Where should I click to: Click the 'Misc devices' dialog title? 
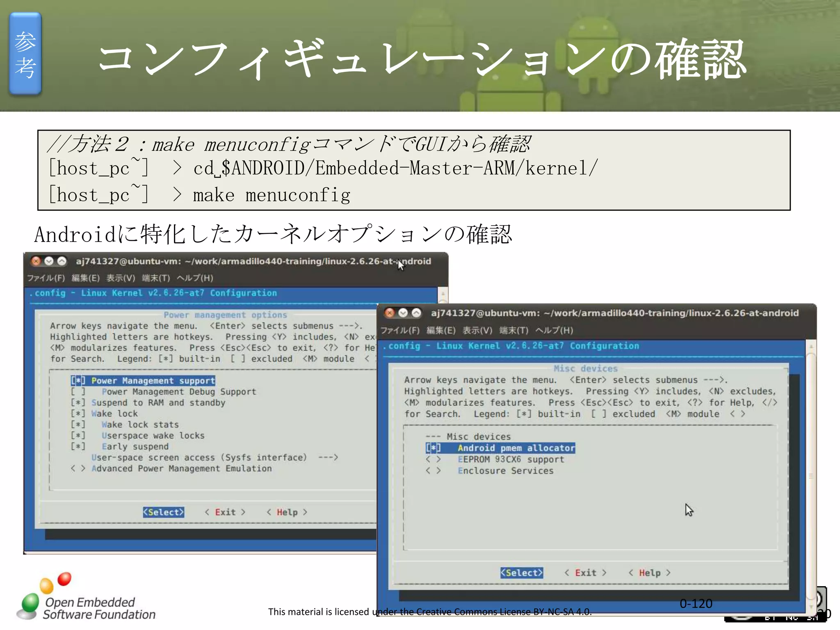point(586,368)
